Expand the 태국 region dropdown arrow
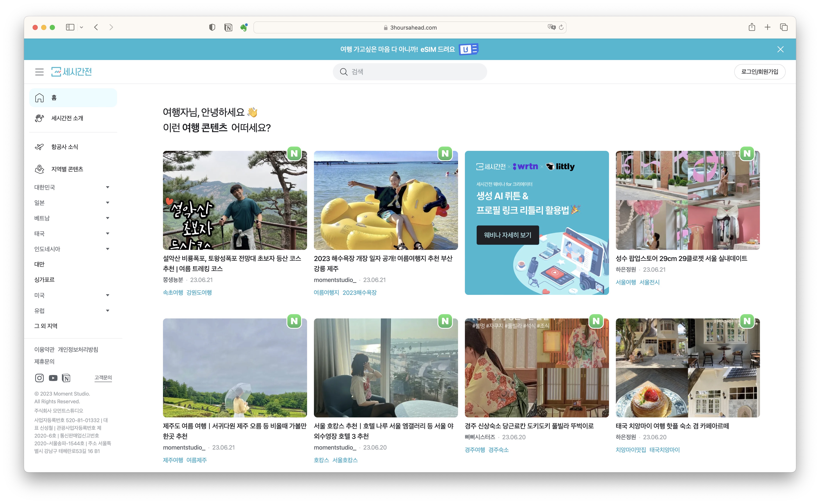This screenshot has height=504, width=820. (x=107, y=233)
